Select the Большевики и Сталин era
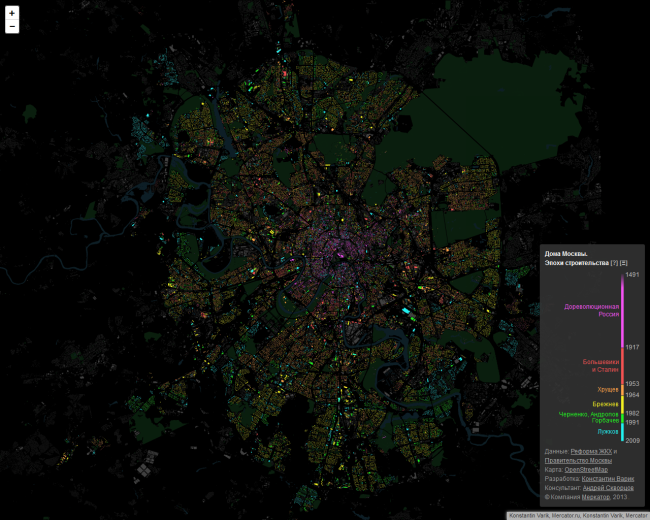The width and height of the screenshot is (650, 520). [x=601, y=365]
